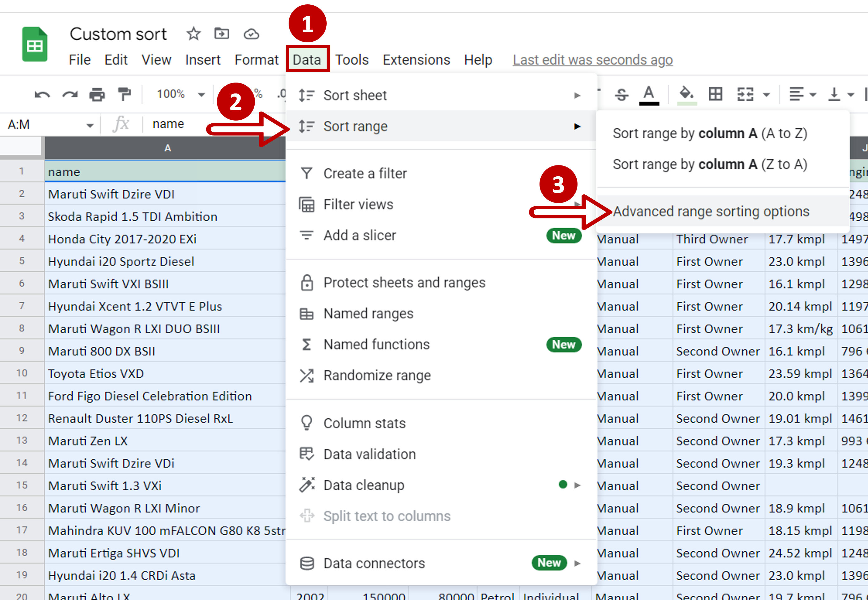Open the Filter views submenu

(441, 204)
